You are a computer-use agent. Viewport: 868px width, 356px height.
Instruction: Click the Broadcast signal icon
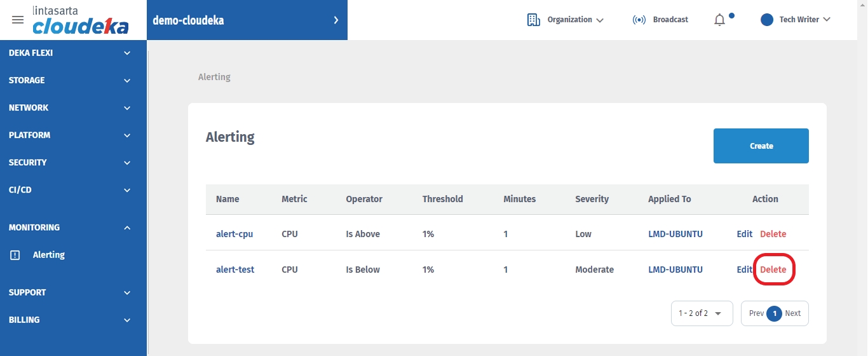(639, 20)
